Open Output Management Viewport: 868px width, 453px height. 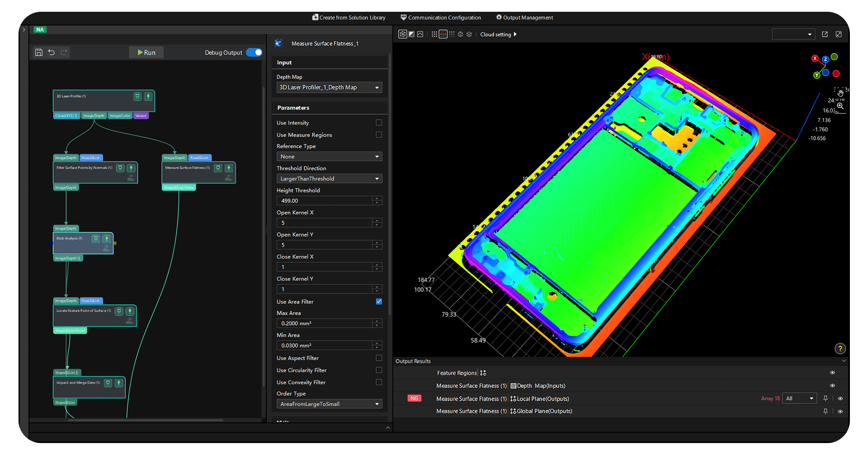(524, 17)
